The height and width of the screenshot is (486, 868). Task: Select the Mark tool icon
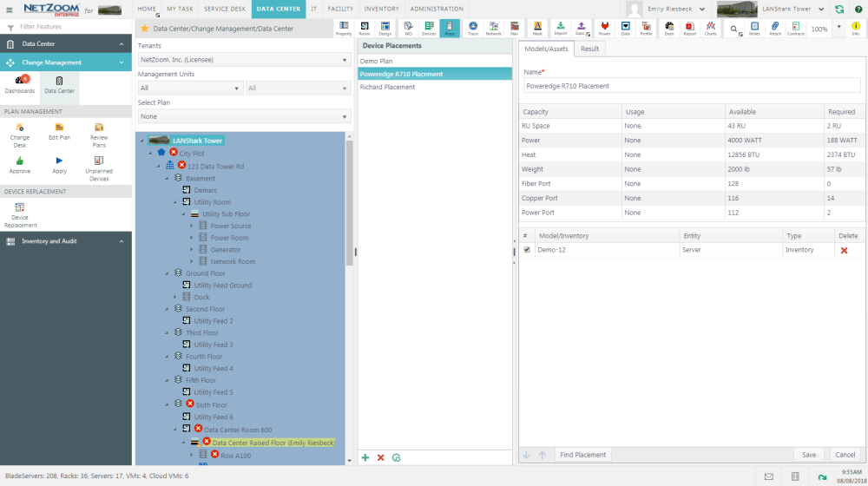[x=537, y=29]
